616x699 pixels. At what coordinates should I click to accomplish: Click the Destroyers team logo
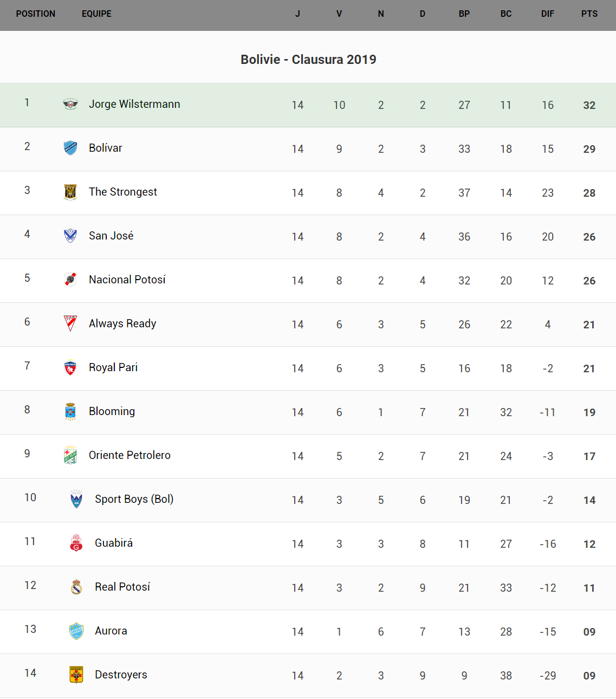pos(76,675)
